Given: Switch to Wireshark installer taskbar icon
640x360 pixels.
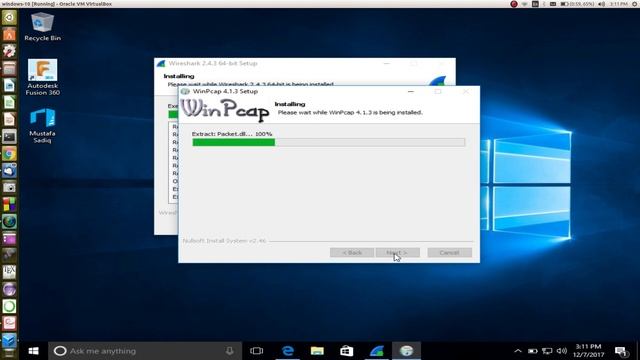Looking at the screenshot, I should click(x=377, y=351).
